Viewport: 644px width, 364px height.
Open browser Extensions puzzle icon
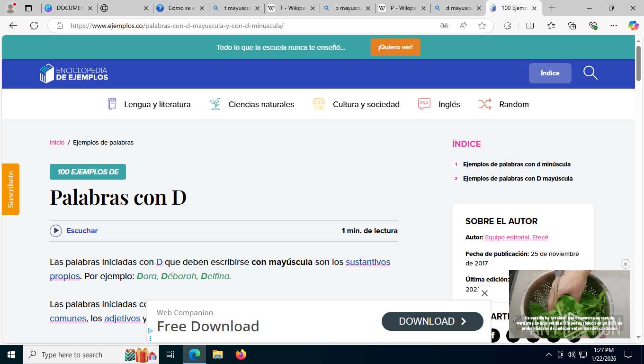pyautogui.click(x=507, y=26)
